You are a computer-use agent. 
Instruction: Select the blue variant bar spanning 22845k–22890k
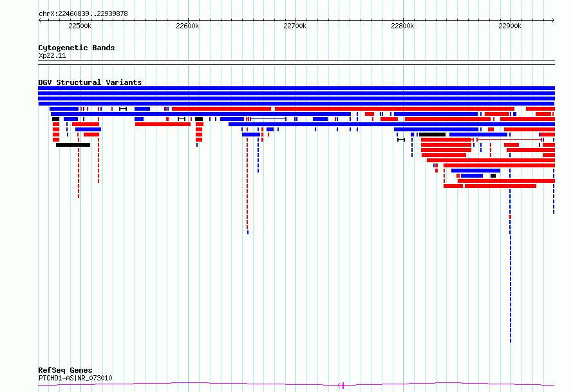coord(475,171)
